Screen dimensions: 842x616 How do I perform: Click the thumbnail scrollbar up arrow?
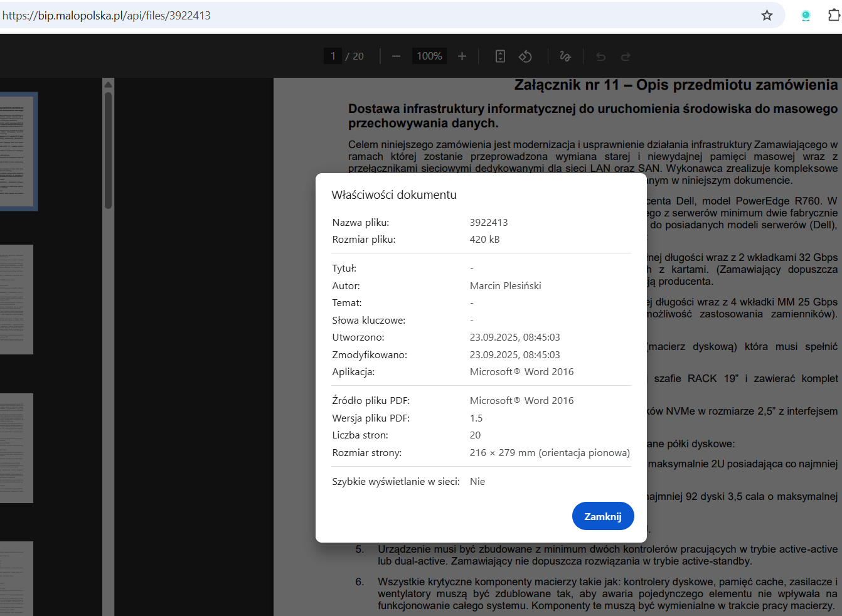pyautogui.click(x=108, y=84)
